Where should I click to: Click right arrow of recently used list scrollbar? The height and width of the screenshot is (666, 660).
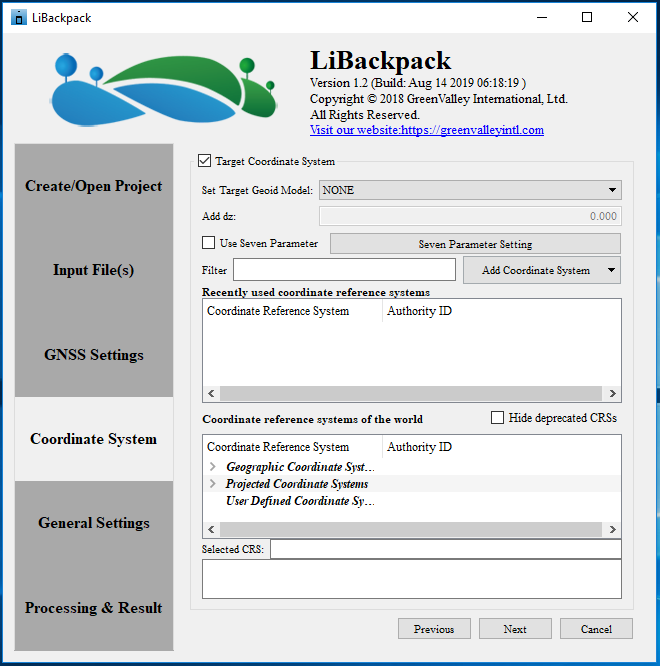[x=612, y=393]
